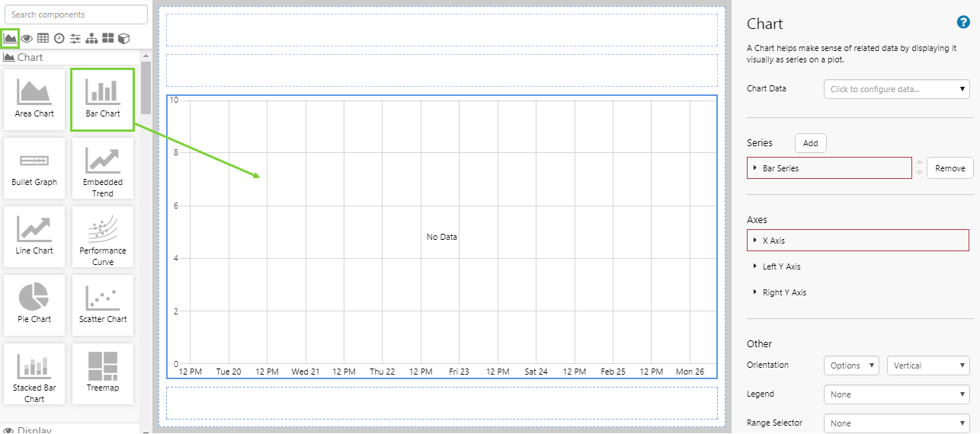The image size is (980, 434).
Task: Remove the Bar Series
Action: 950,168
